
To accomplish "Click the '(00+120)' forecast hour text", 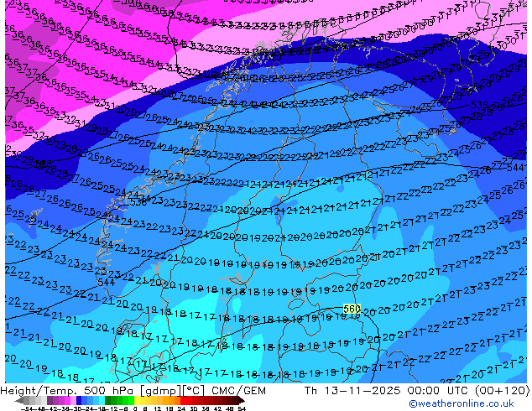I will [x=502, y=391].
